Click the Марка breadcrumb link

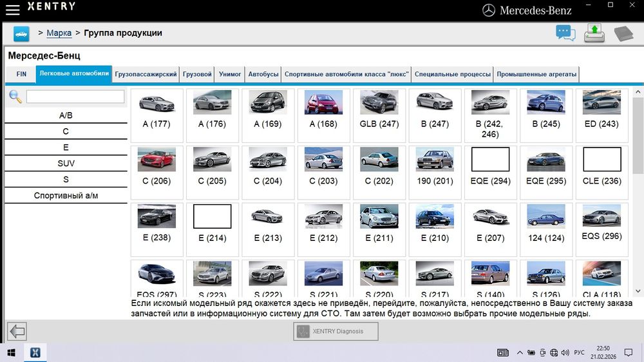click(x=59, y=33)
